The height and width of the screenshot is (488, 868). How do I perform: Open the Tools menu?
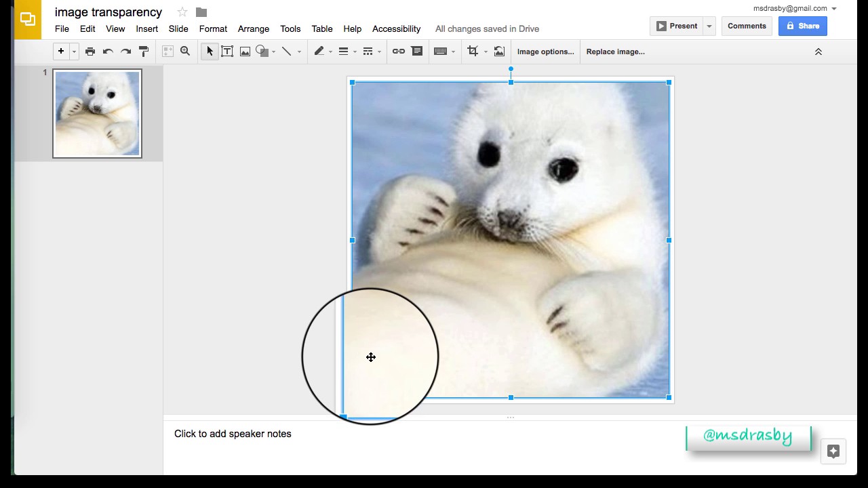tap(290, 28)
